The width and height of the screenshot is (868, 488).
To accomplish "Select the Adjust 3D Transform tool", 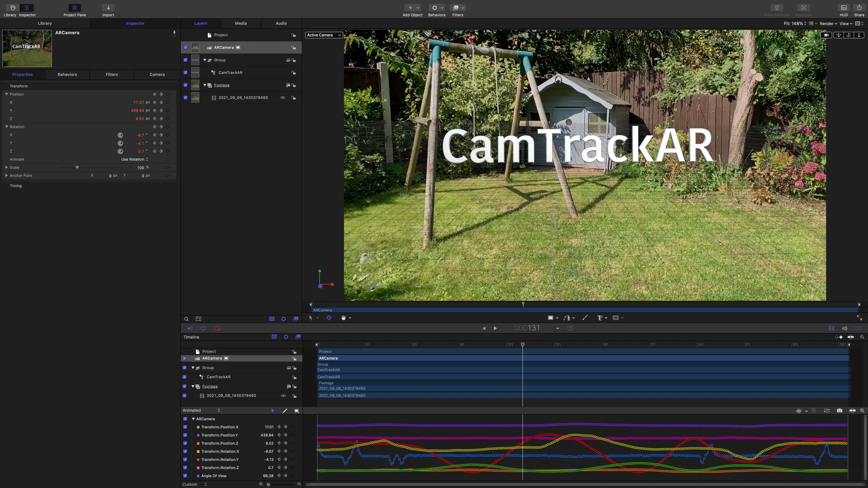I will pos(329,318).
